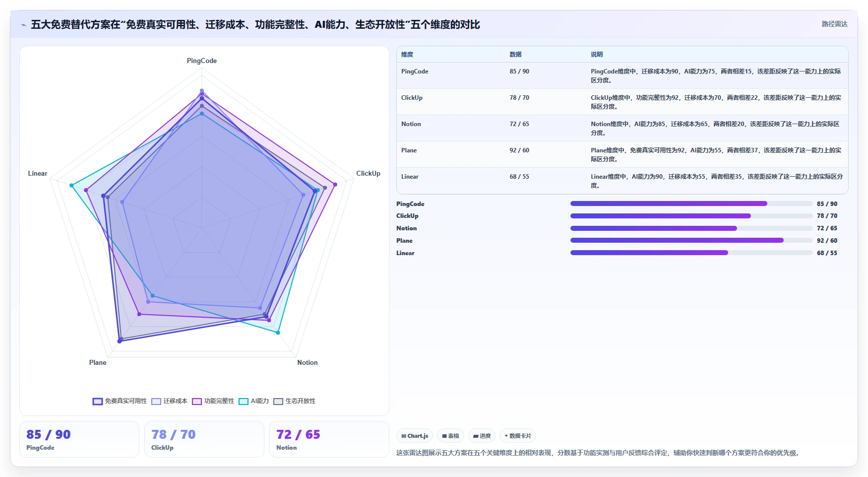The image size is (868, 477).
Task: Click the ClickUp axis label on radar
Action: (x=368, y=174)
